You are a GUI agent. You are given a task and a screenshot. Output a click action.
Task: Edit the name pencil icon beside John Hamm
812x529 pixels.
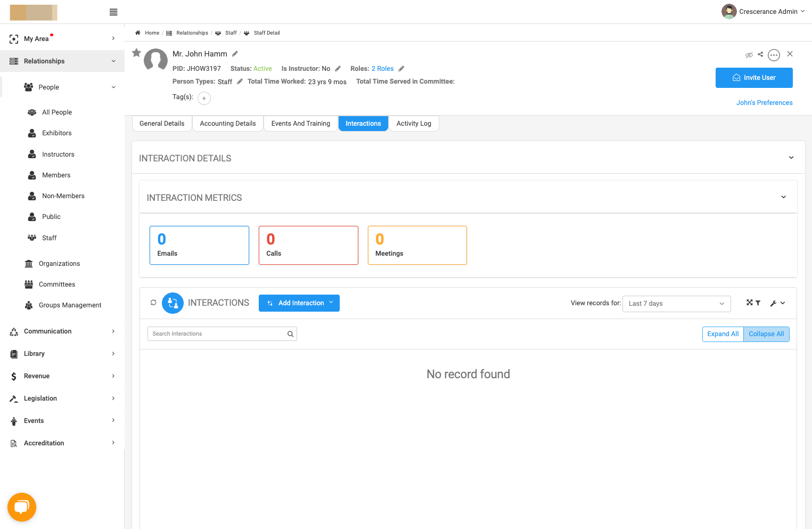click(x=235, y=54)
